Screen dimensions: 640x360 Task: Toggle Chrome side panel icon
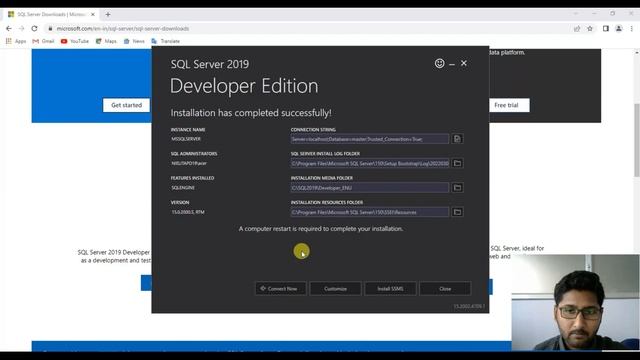pos(606,29)
